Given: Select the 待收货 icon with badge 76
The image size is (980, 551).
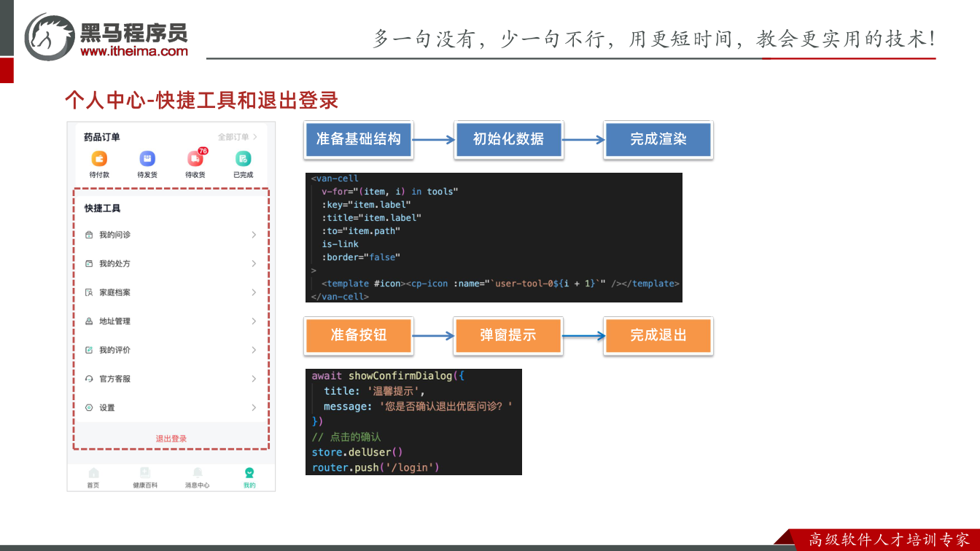Looking at the screenshot, I should (x=195, y=158).
